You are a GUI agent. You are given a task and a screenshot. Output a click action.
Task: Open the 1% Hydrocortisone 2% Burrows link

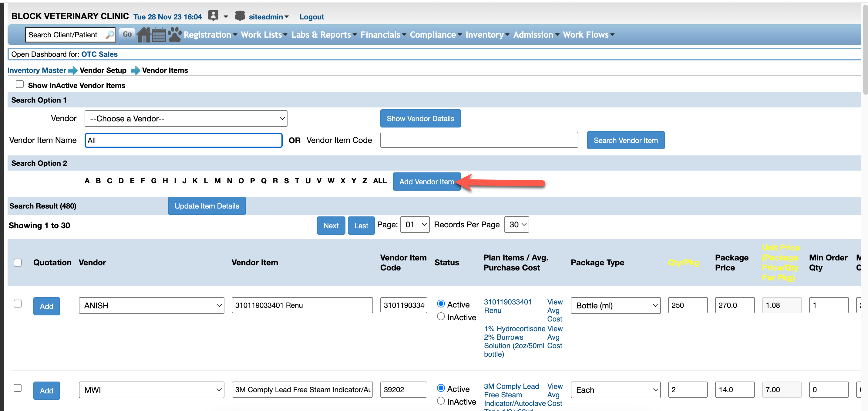click(514, 341)
